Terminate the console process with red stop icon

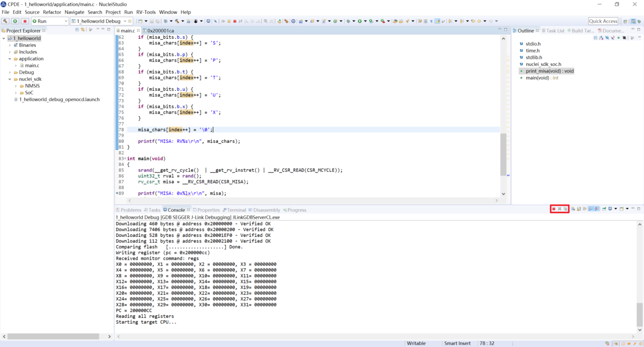553,209
